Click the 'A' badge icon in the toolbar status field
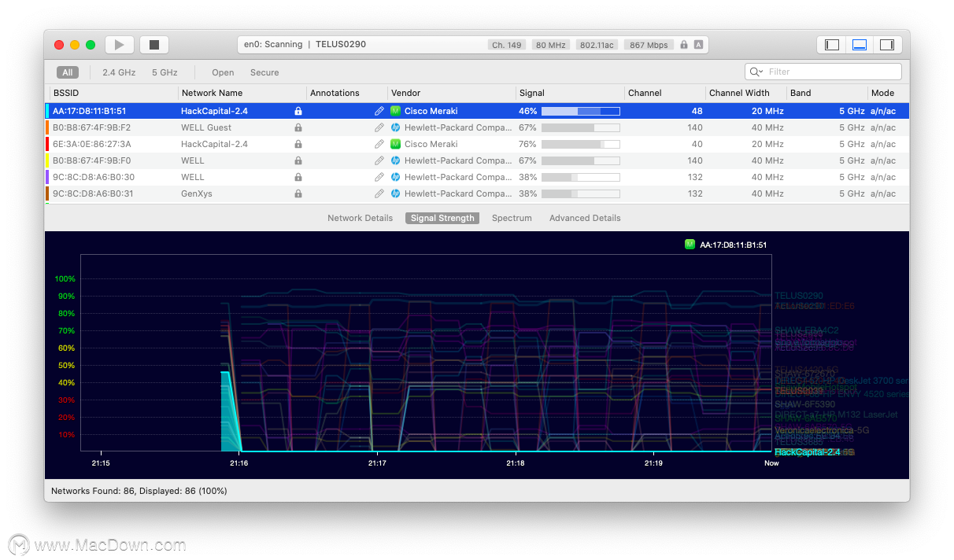The image size is (954, 560). pos(698,45)
